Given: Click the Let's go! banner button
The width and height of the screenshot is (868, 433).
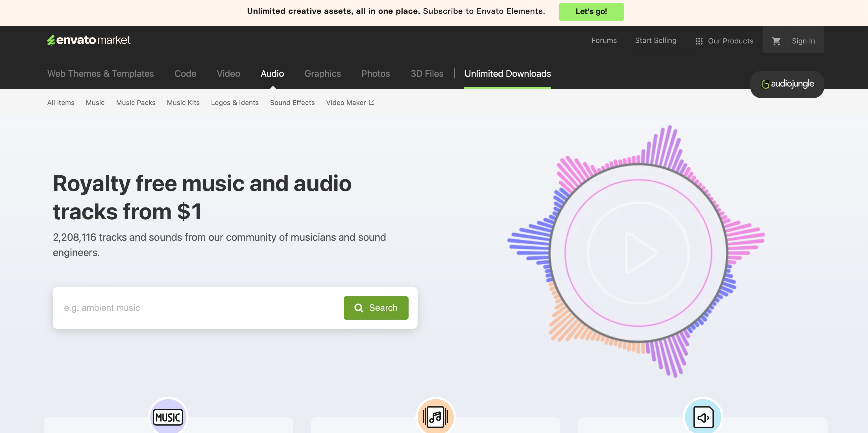Looking at the screenshot, I should 591,12.
